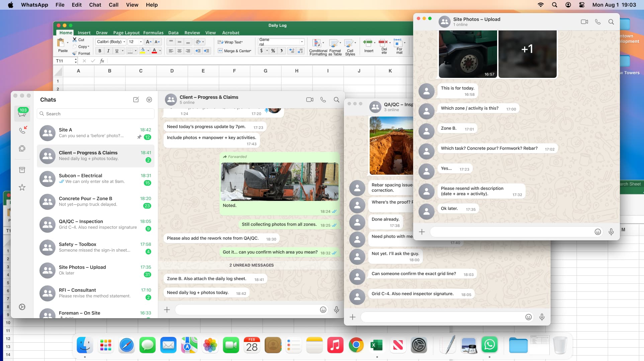Start voice call in Client Progress chat
The height and width of the screenshot is (361, 644).
pos(323,100)
